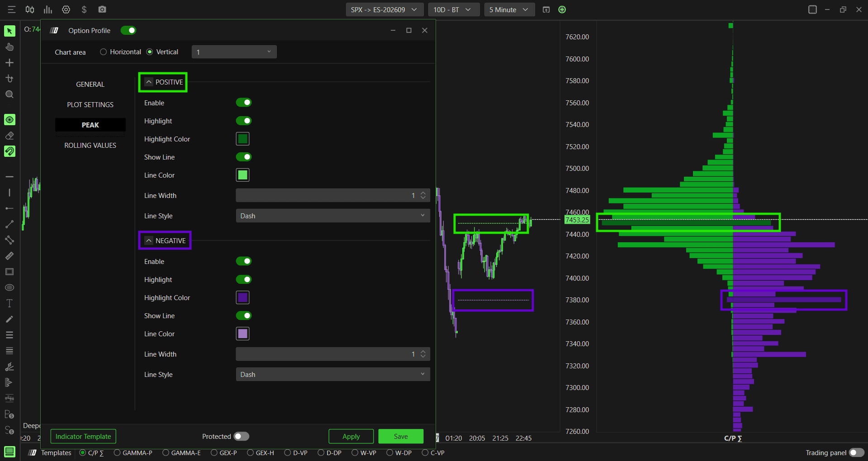Image resolution: width=868 pixels, height=461 pixels.
Task: Click the Indicator Template button
Action: (83, 436)
